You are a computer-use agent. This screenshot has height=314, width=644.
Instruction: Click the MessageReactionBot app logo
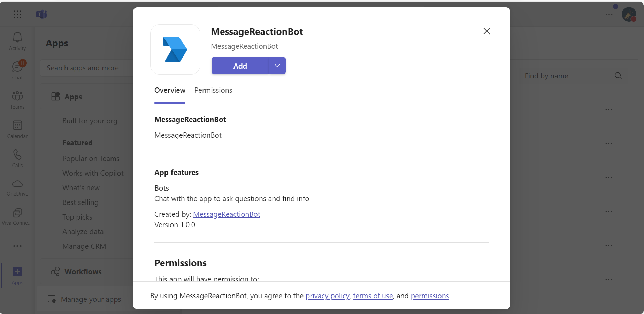pos(175,49)
